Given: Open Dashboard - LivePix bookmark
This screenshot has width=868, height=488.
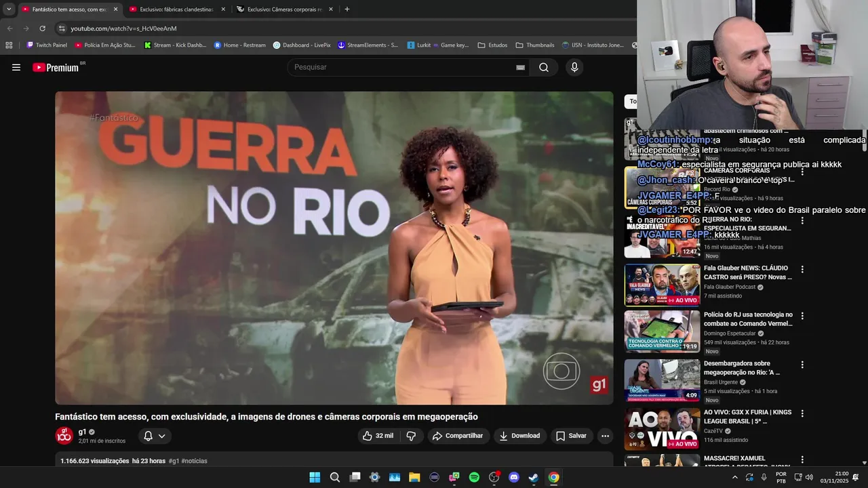Looking at the screenshot, I should [302, 45].
